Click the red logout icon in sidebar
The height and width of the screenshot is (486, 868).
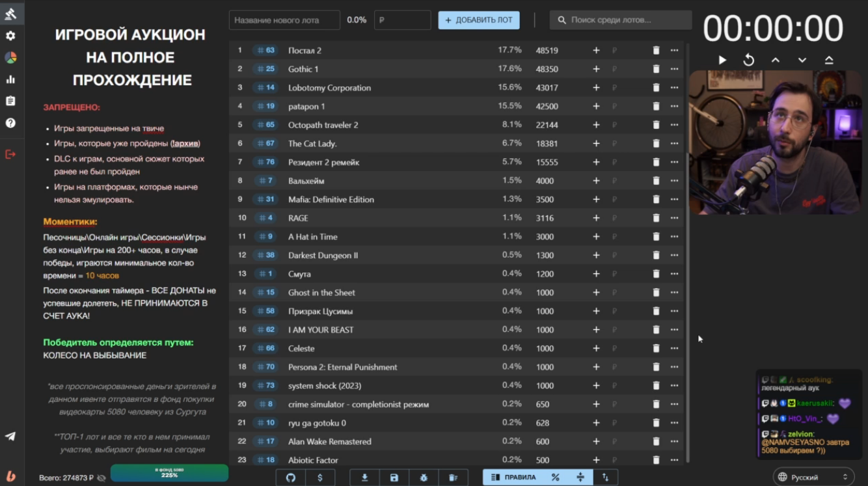point(10,154)
